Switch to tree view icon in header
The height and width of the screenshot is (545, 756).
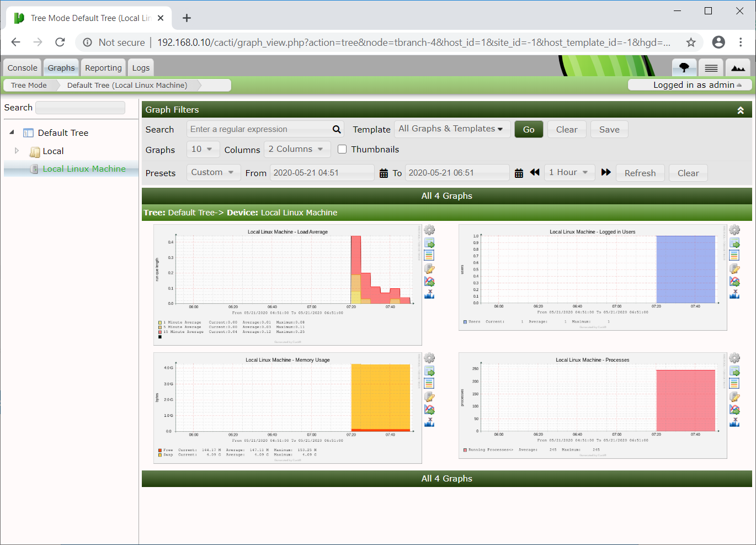point(684,67)
